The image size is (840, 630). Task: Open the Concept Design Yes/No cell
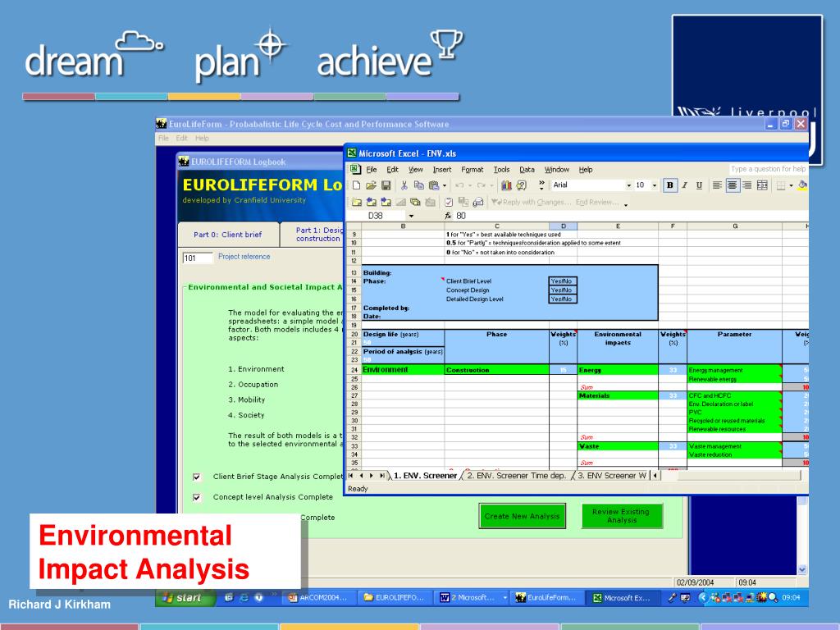[x=563, y=290]
